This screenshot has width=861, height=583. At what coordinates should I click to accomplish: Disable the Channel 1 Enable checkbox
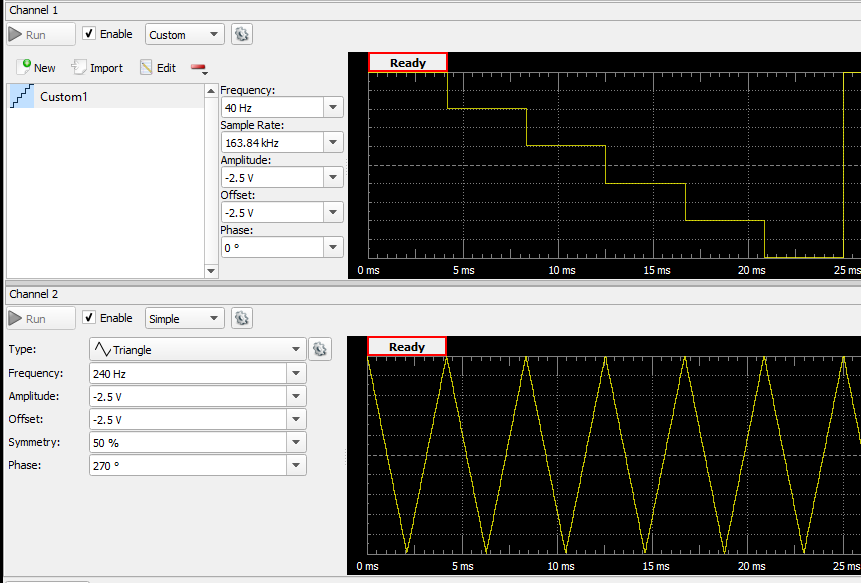[89, 34]
